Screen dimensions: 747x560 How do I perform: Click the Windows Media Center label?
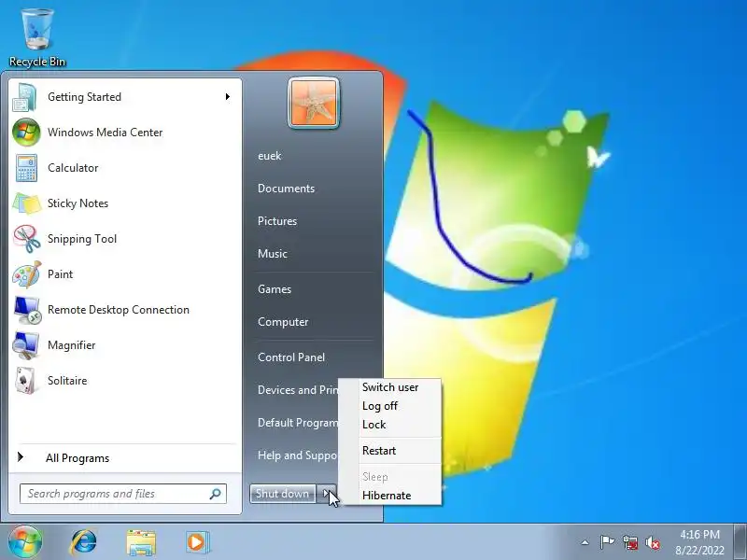(106, 133)
